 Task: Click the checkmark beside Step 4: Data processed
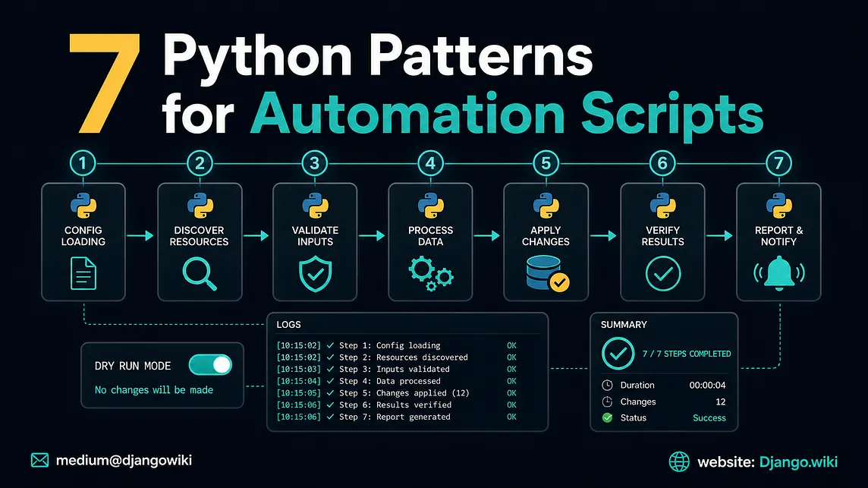click(x=331, y=381)
